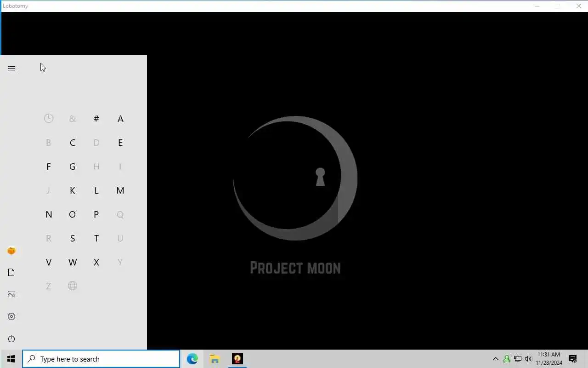The width and height of the screenshot is (588, 368).
Task: Jump to apps starting with E
Action: [120, 143]
